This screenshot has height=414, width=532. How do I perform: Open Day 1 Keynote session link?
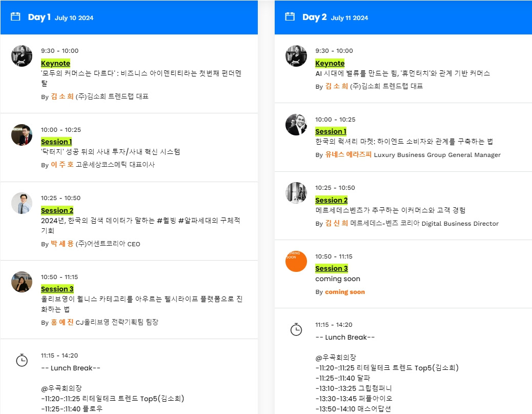[56, 63]
